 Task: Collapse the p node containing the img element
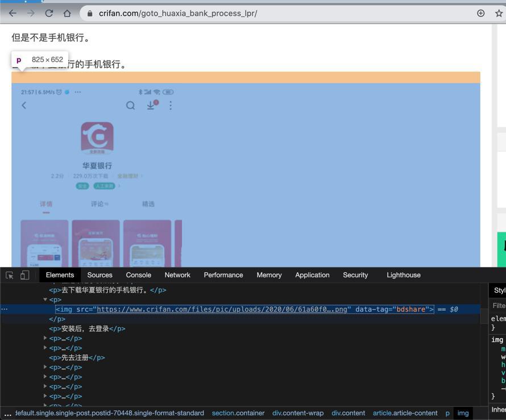[x=45, y=300]
